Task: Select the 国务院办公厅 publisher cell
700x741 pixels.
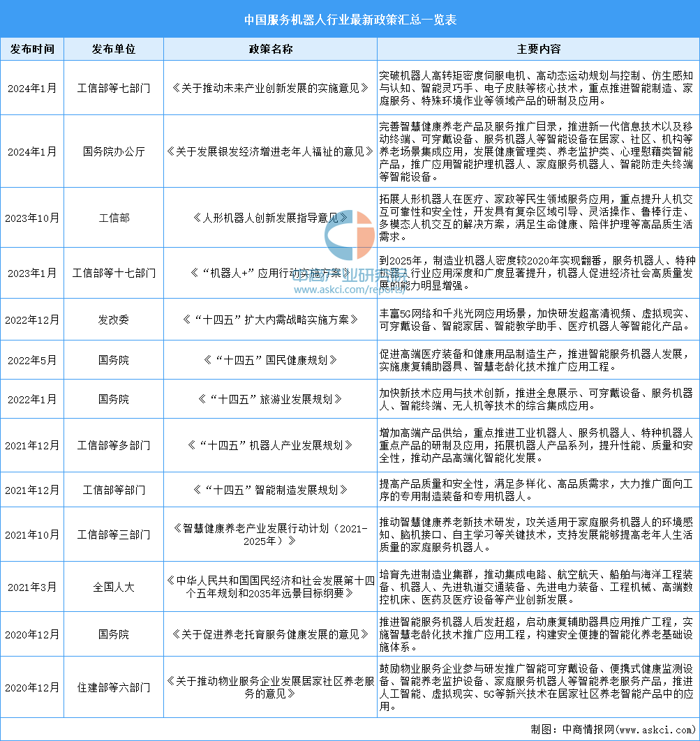Action: click(114, 151)
